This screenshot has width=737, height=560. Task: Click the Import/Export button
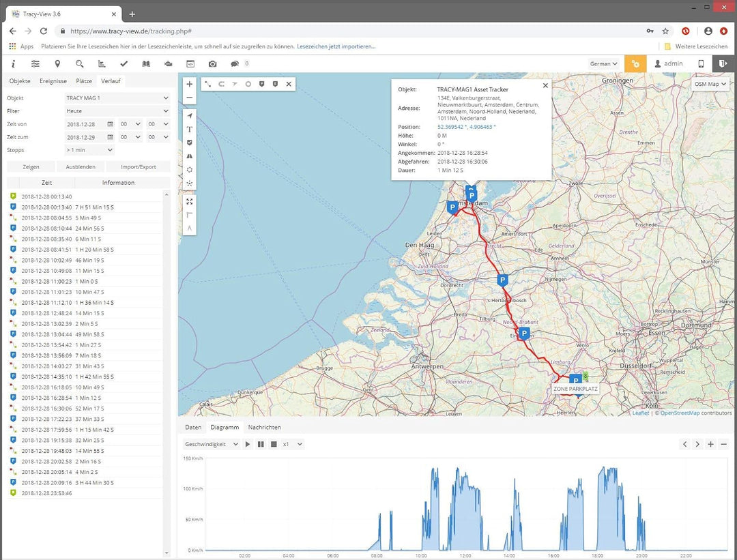[139, 166]
